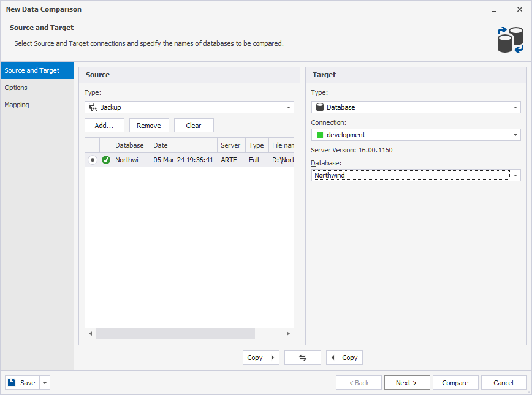Click the swap source and target icon

point(302,357)
